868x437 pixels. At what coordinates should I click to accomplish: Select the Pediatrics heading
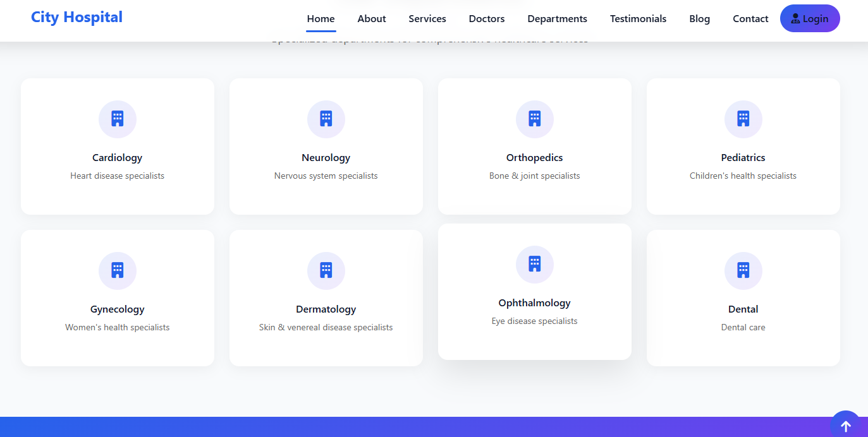tap(743, 158)
